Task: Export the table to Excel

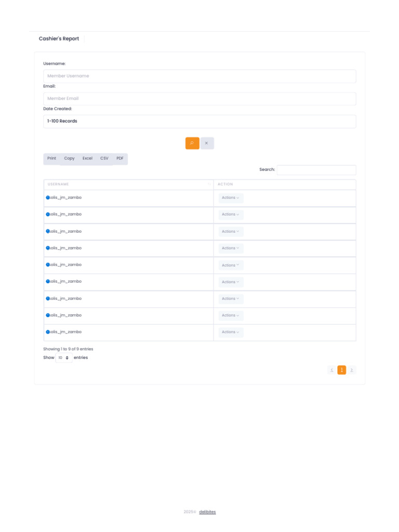Action: (x=87, y=158)
